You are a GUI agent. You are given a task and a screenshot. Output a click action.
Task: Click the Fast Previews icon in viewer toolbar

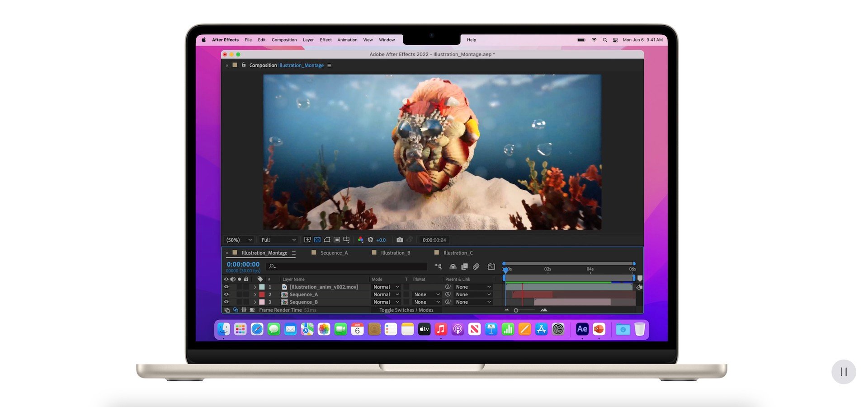point(307,240)
